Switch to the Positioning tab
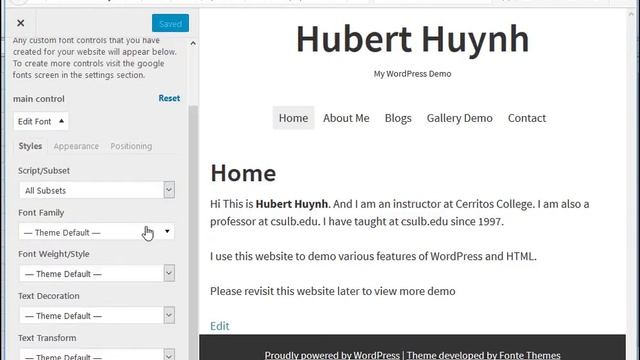Image resolution: width=640 pixels, height=360 pixels. 131,146
